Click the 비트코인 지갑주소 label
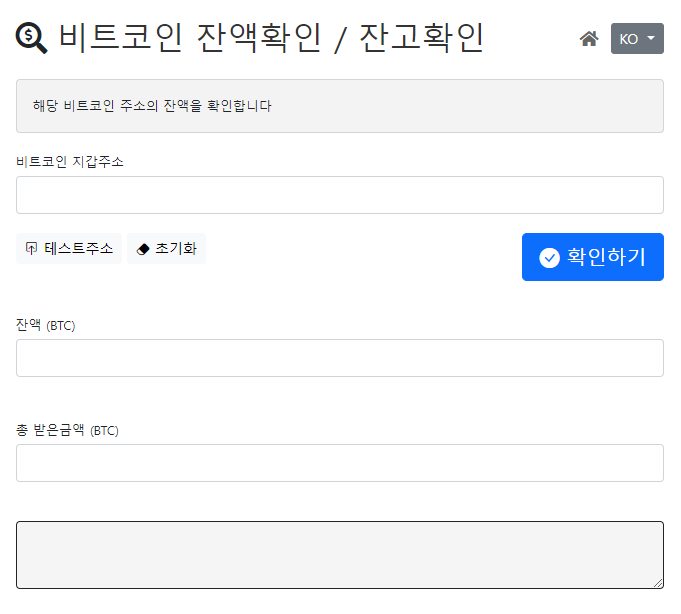This screenshot has height=614, width=681. click(70, 162)
